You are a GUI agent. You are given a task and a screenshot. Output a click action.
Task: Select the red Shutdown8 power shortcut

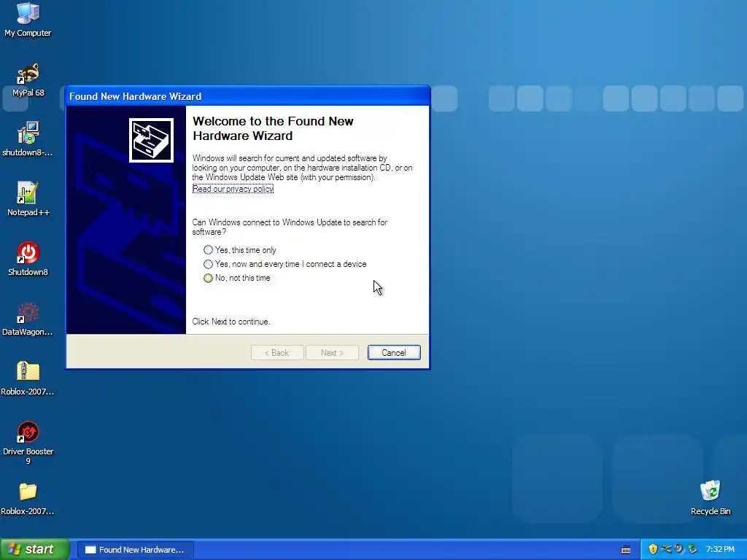click(x=28, y=259)
